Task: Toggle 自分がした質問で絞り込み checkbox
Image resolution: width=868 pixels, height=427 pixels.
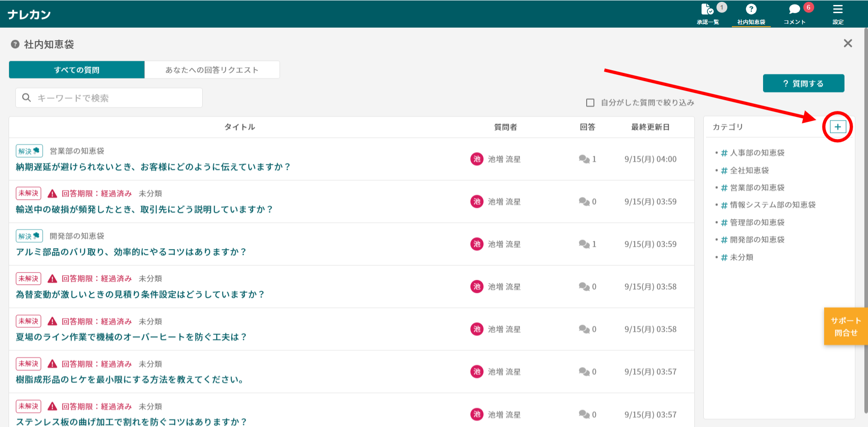Action: (590, 103)
